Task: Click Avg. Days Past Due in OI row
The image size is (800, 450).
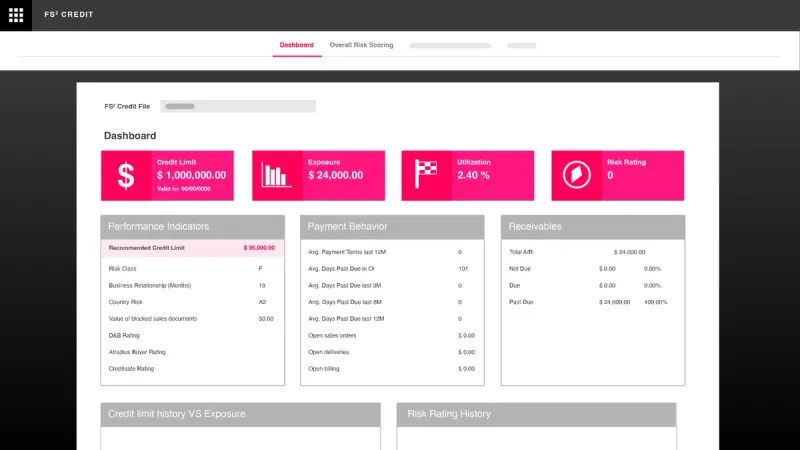Action: pyautogui.click(x=392, y=268)
